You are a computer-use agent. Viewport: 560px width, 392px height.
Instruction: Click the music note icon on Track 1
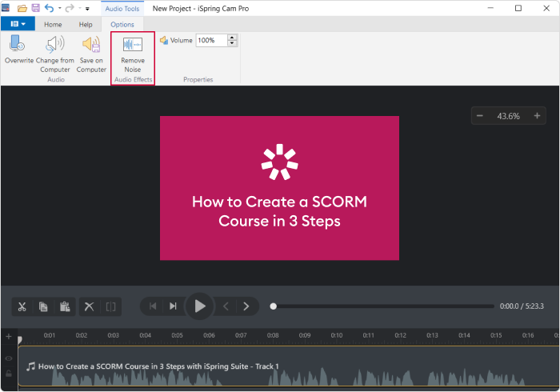[30, 366]
